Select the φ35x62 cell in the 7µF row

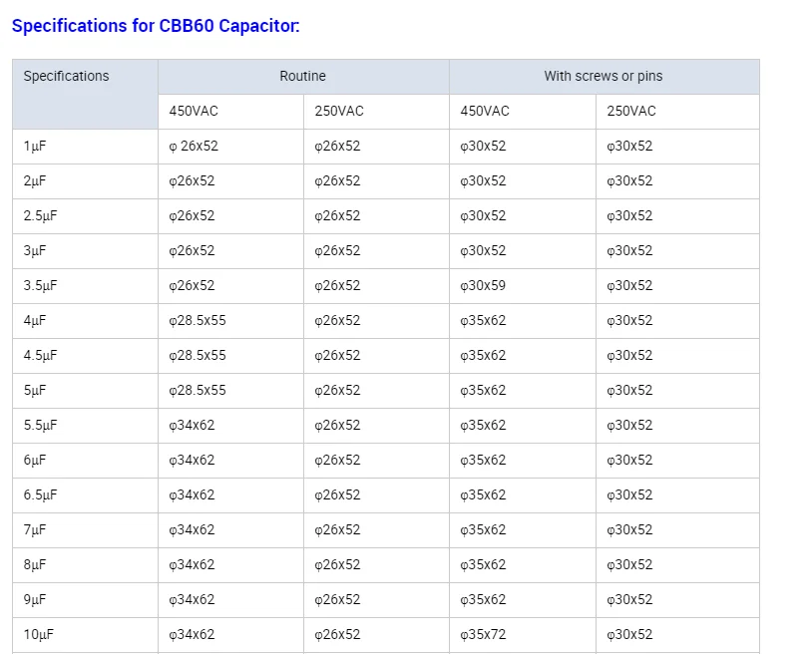[483, 530]
